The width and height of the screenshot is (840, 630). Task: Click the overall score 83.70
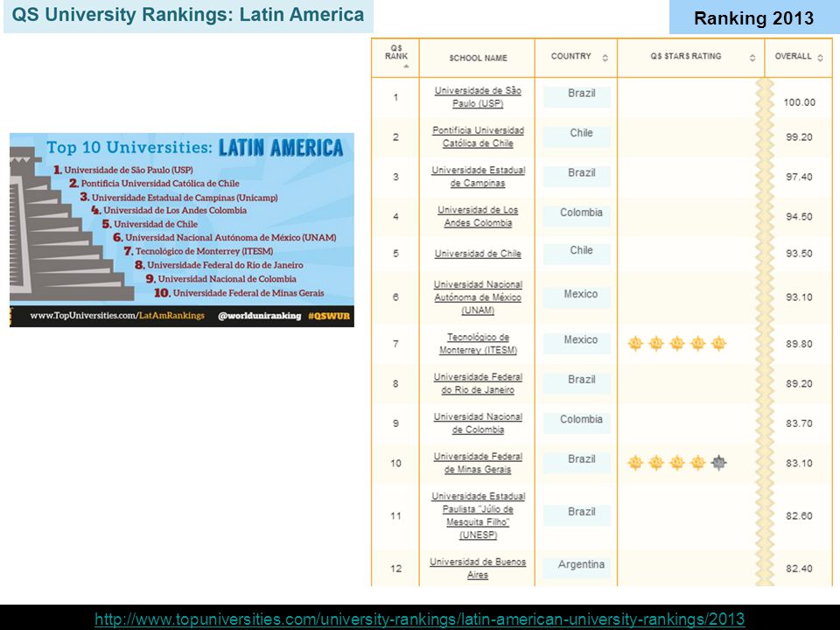coord(799,423)
